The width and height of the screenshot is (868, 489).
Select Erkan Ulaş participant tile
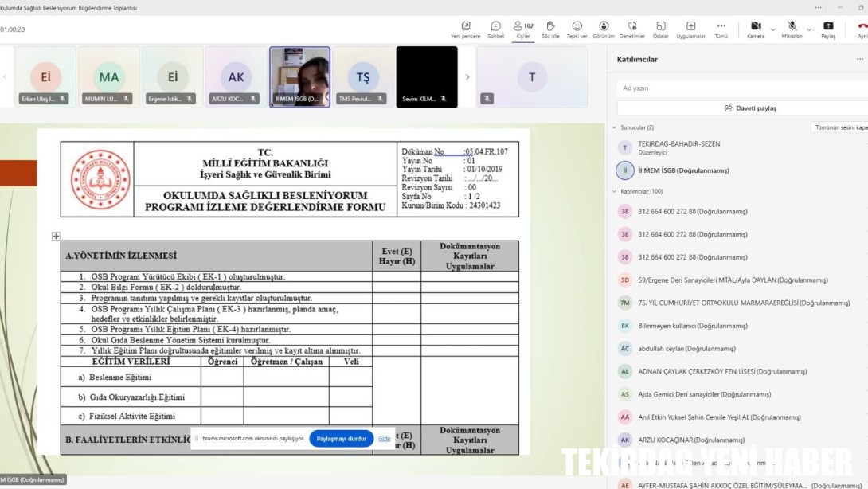point(45,77)
